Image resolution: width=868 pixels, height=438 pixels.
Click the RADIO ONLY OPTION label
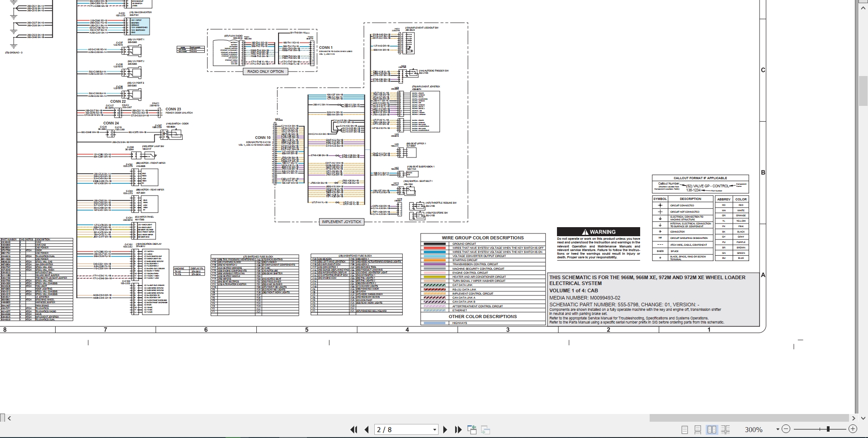click(x=265, y=71)
